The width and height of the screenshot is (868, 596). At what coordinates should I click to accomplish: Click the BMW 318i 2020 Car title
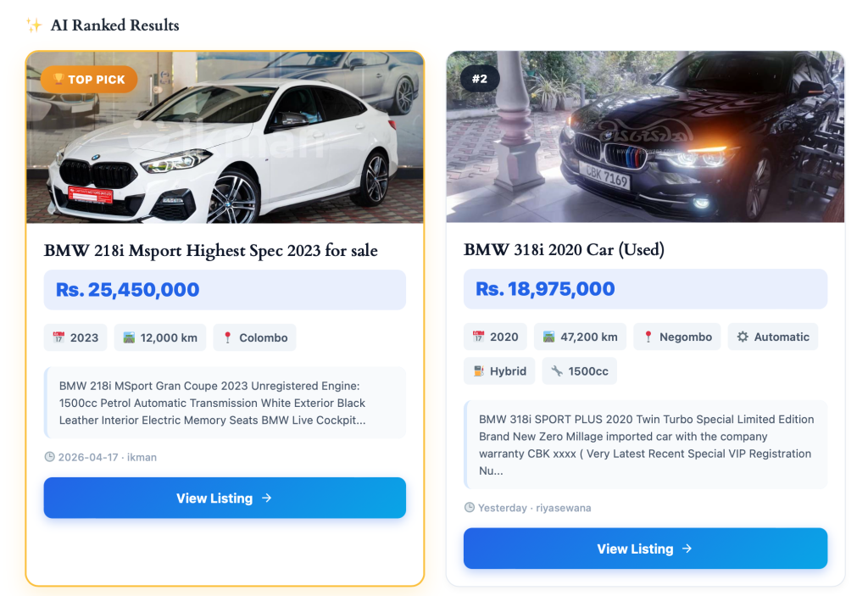click(564, 249)
